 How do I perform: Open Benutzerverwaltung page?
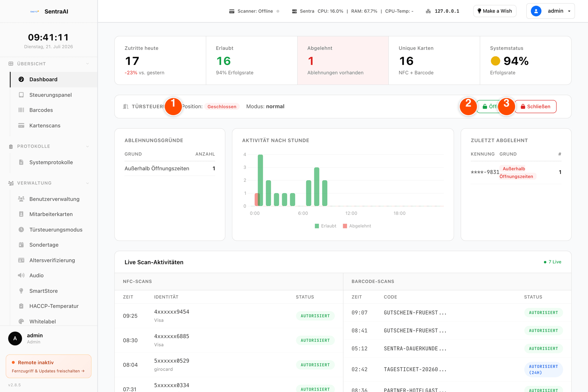54,199
